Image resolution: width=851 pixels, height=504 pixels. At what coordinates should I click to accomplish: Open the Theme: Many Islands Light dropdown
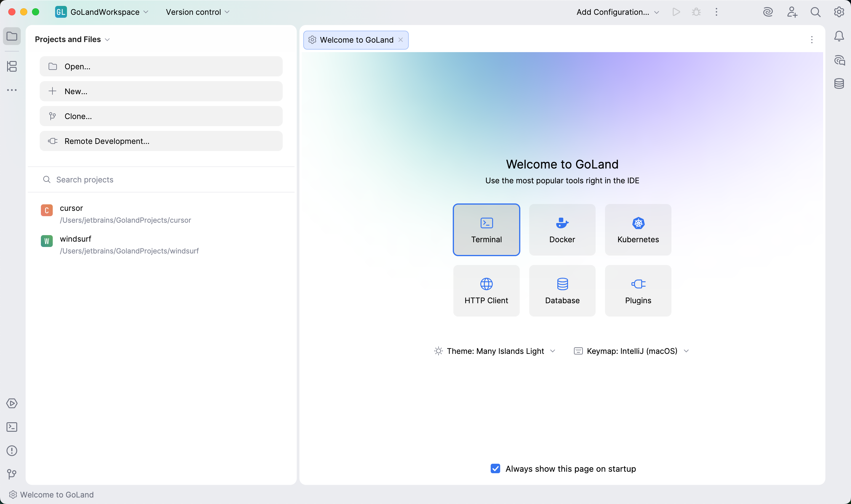point(553,351)
